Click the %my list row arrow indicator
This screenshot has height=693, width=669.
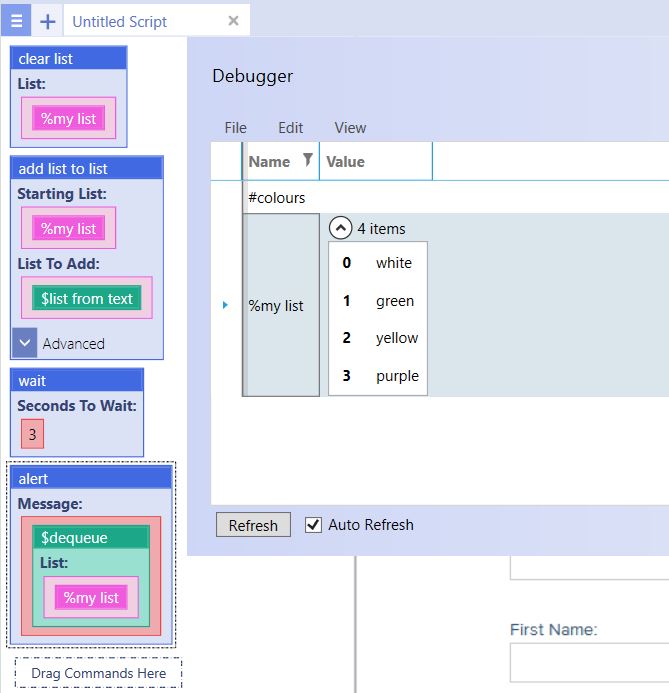tap(225, 305)
